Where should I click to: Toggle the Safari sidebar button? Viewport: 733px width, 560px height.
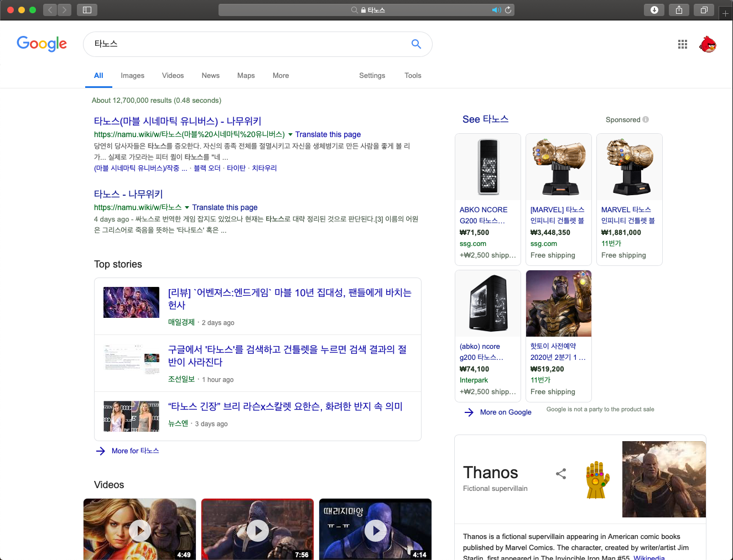click(87, 10)
